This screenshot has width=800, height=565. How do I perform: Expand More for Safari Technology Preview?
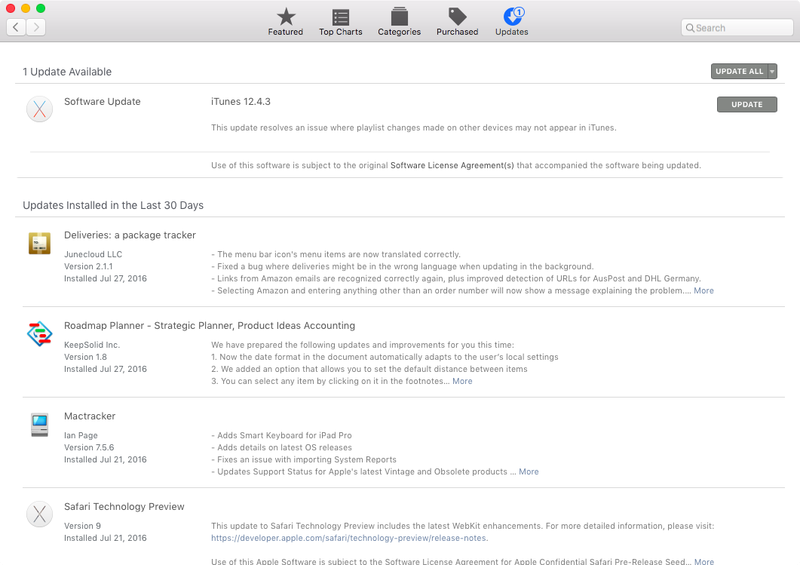point(704,561)
